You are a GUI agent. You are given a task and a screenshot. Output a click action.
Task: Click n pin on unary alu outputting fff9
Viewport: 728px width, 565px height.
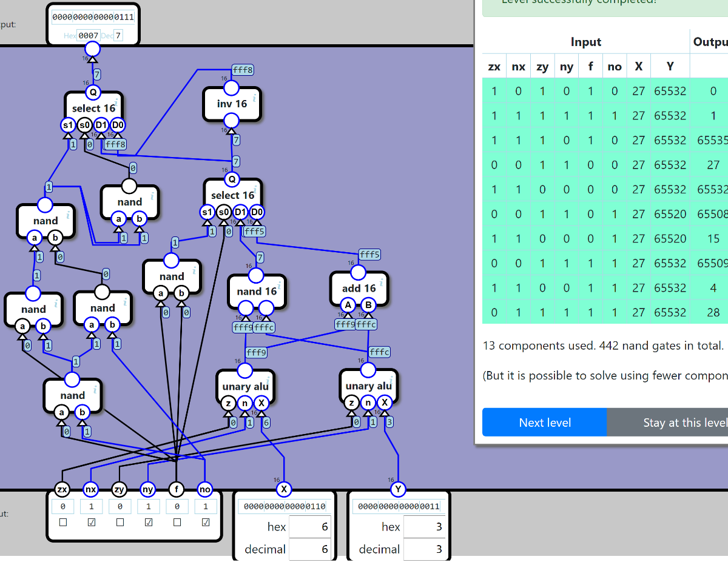point(244,403)
